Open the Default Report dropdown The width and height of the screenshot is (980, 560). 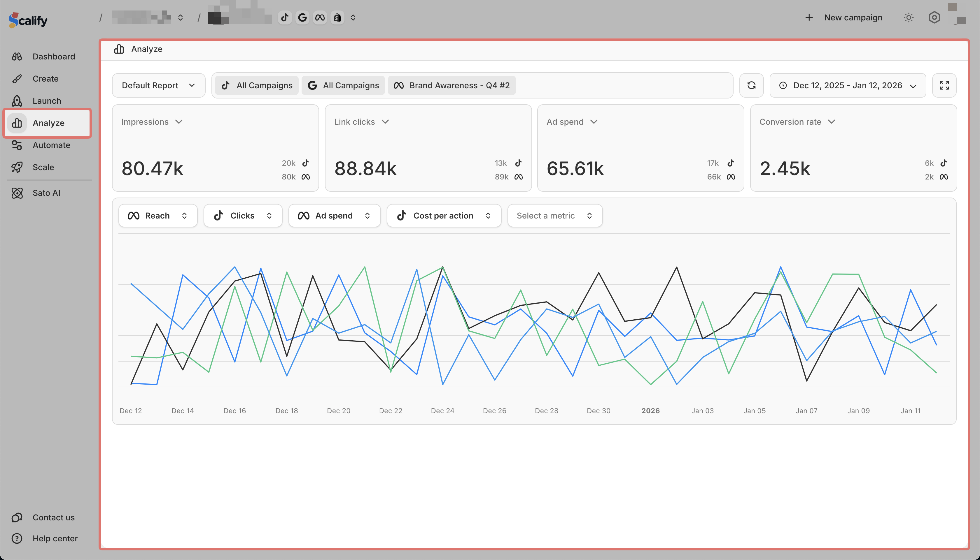[x=158, y=85]
